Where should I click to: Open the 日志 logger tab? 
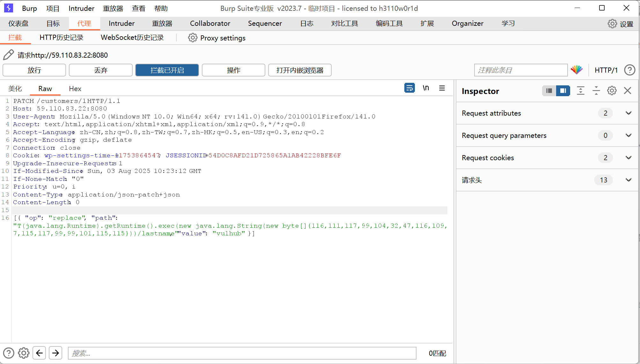point(307,24)
